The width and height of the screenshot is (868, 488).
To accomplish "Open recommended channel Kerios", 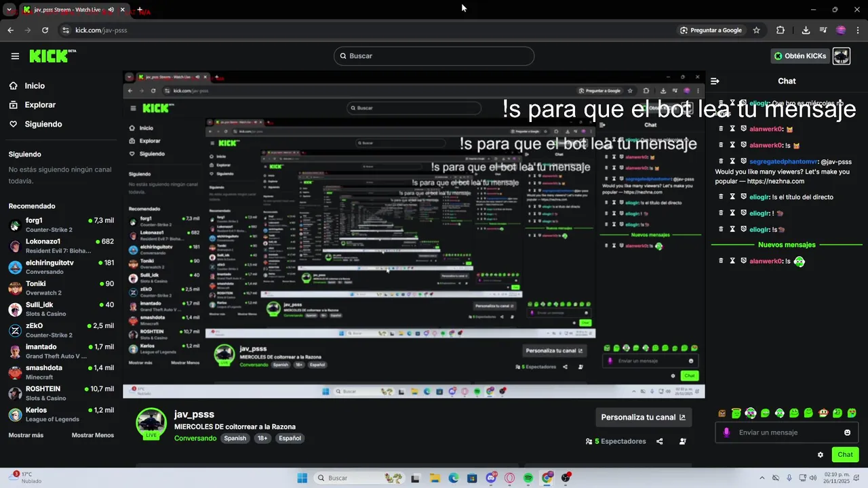I will pos(61,414).
